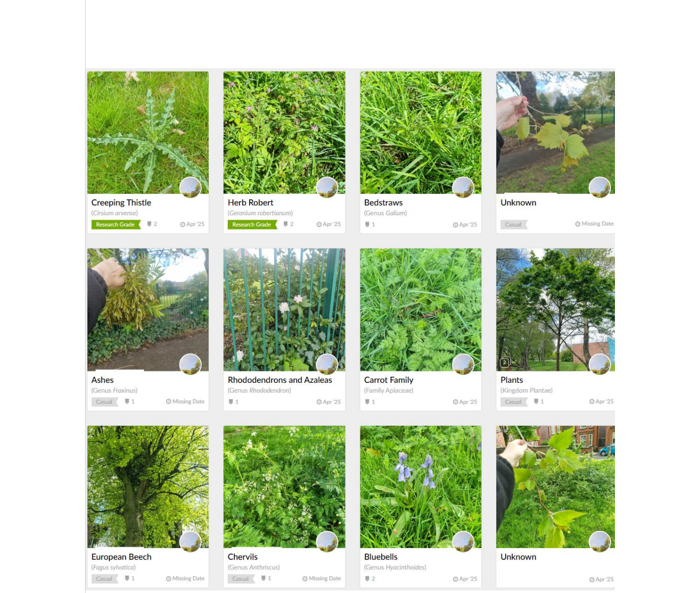Image resolution: width=700 pixels, height=593 pixels.
Task: Click the Genus Hyacinthoides scientific name
Action: tap(395, 567)
